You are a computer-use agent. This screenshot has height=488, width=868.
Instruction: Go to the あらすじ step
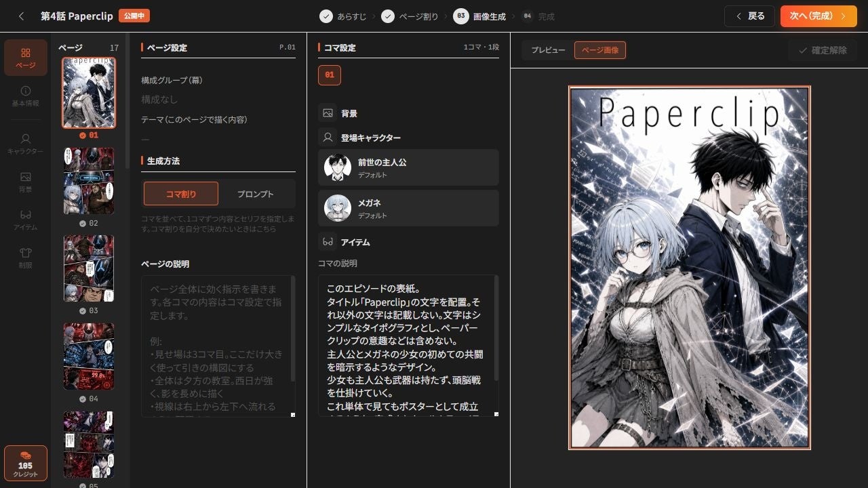tap(343, 16)
